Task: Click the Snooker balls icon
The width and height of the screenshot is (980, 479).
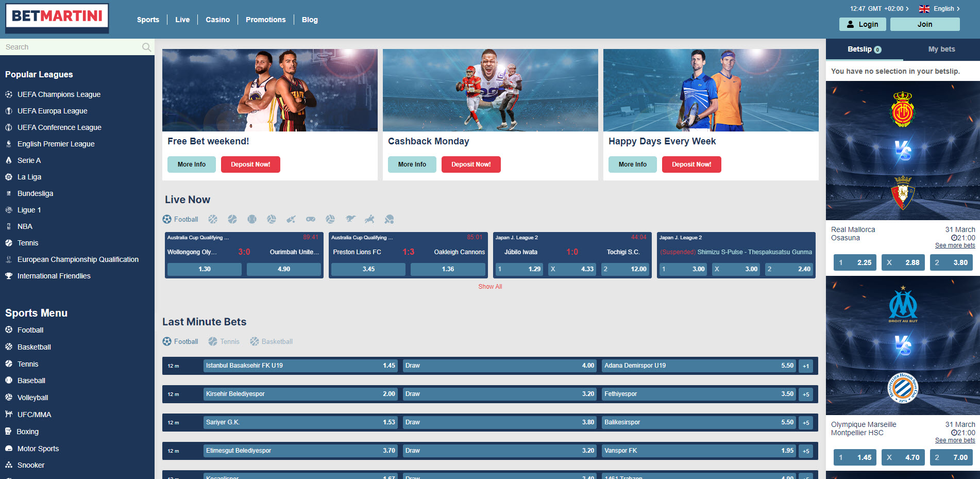Action: tap(9, 465)
